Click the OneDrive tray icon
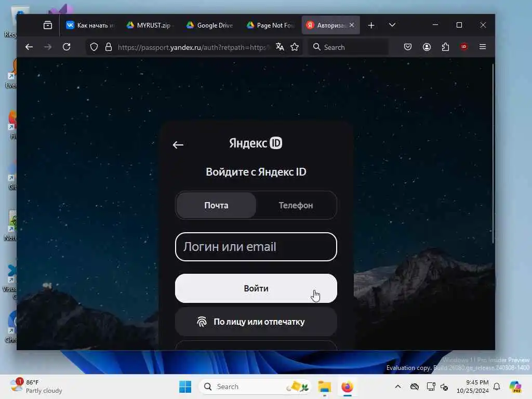Image resolution: width=532 pixels, height=399 pixels. [x=414, y=387]
